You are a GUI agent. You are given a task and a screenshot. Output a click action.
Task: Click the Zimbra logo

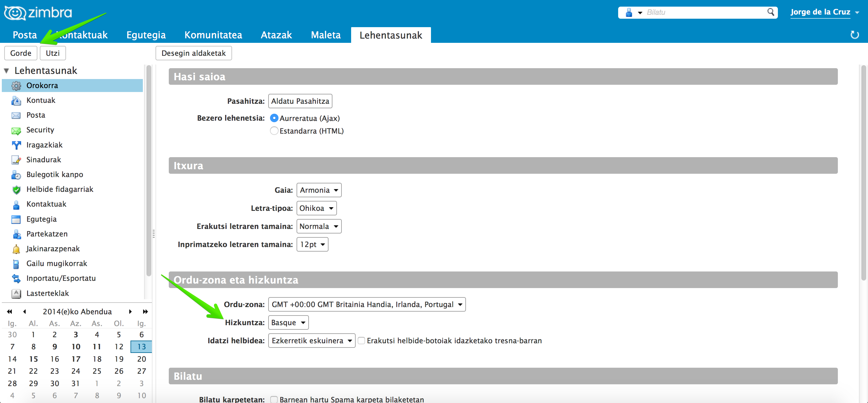coord(38,13)
